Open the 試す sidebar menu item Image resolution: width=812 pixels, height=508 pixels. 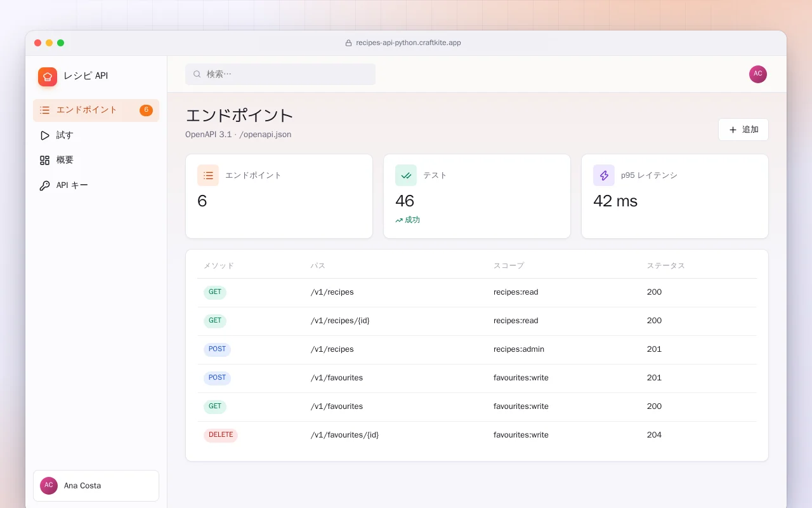point(96,135)
